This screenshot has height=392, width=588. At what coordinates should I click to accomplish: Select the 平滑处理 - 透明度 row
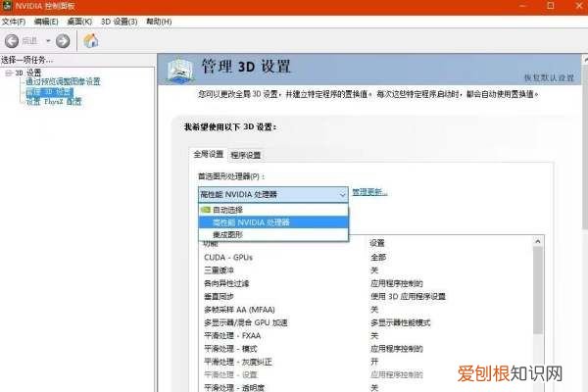[367, 387]
